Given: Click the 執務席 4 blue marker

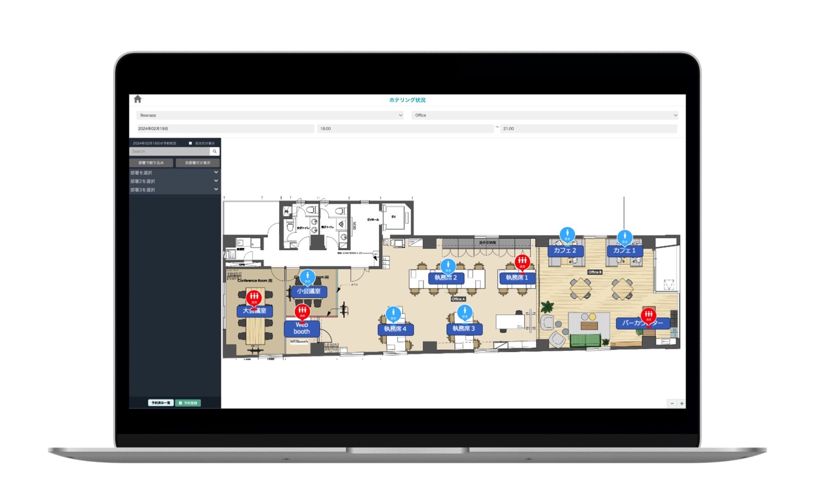Looking at the screenshot, I should tap(393, 314).
